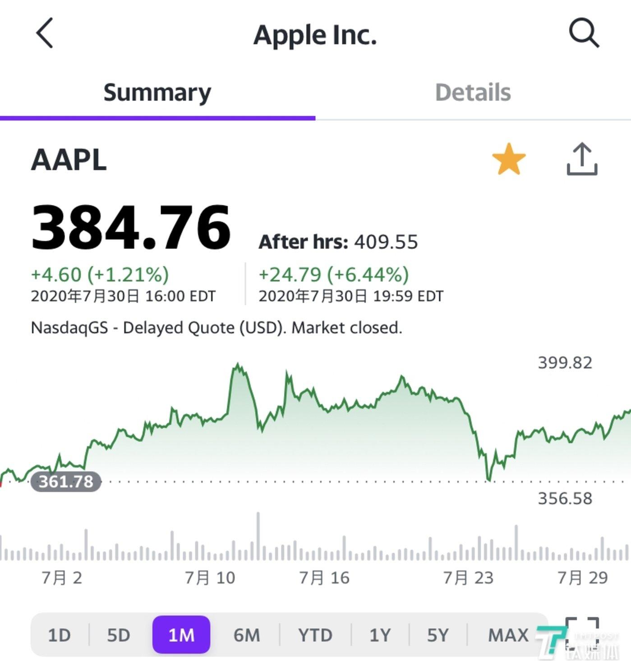The image size is (631, 672).
Task: Tap the back arrow icon
Action: point(45,33)
